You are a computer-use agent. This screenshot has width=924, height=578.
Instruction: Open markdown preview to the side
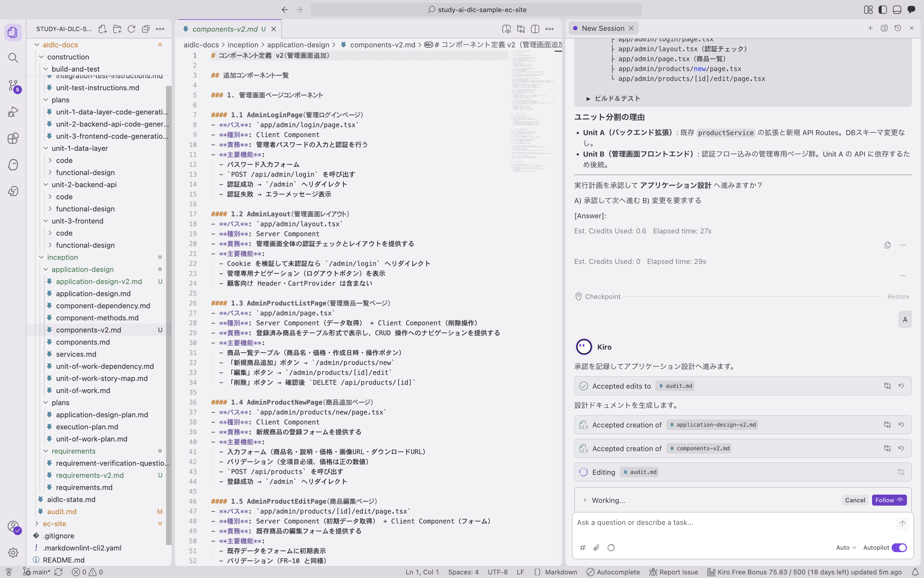pyautogui.click(x=506, y=29)
